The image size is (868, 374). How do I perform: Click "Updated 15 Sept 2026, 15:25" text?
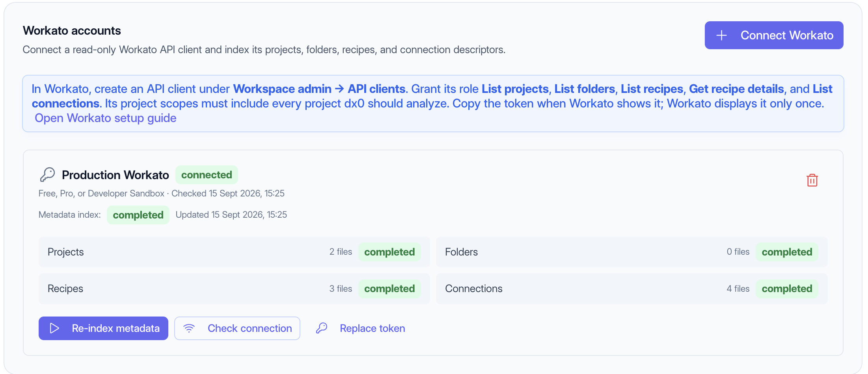pos(231,215)
